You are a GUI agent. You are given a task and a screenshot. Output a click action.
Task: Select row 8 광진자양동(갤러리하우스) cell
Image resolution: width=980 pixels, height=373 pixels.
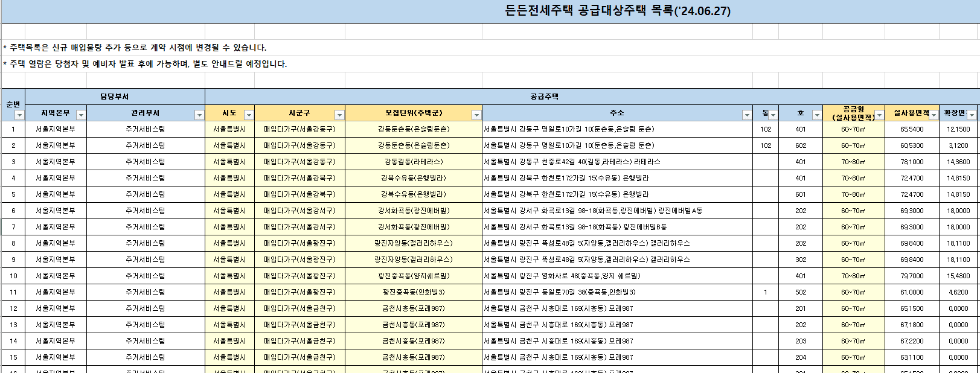[414, 243]
